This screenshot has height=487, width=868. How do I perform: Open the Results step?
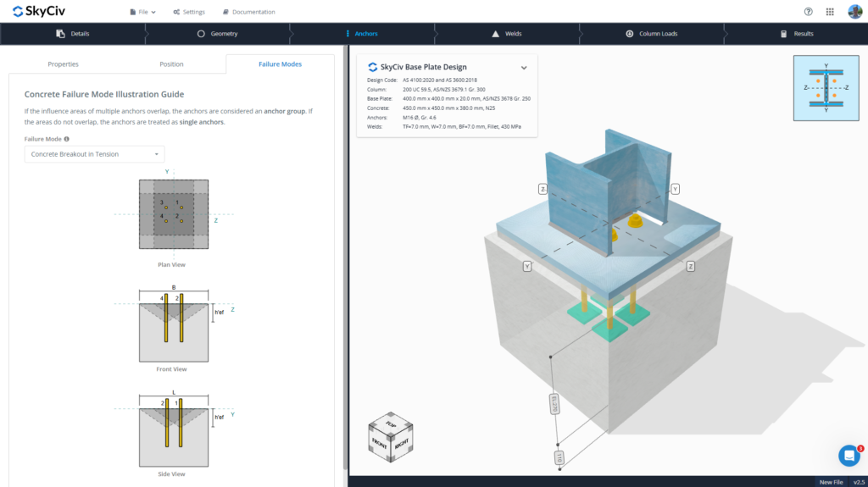[797, 34]
